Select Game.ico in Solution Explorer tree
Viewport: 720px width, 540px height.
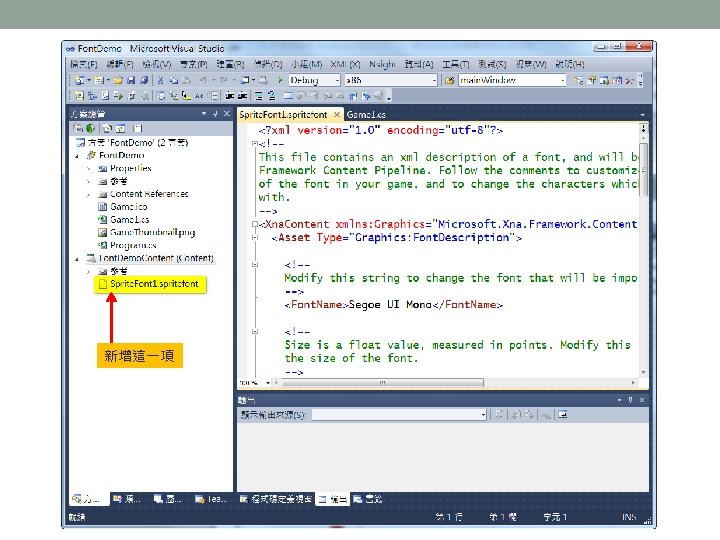(x=129, y=207)
